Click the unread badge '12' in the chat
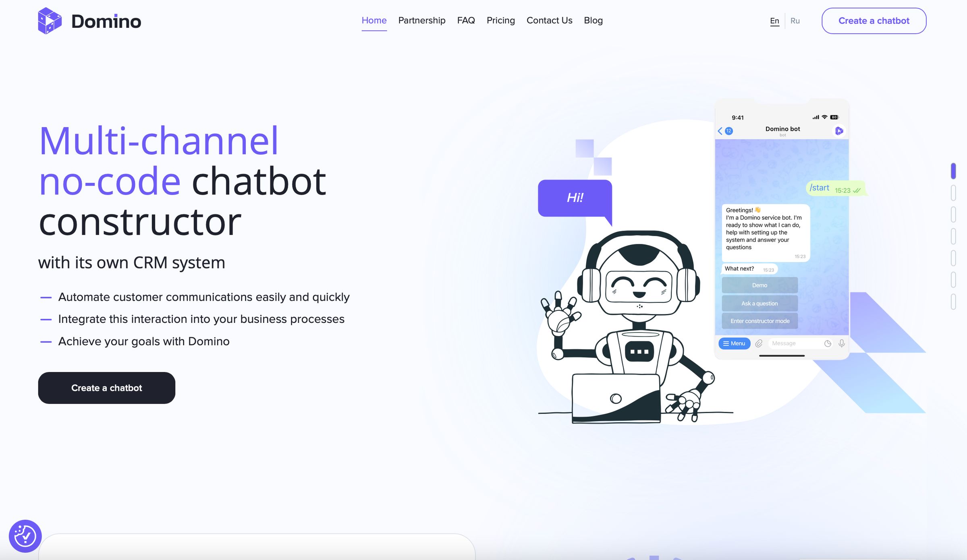The image size is (967, 560). pos(728,130)
